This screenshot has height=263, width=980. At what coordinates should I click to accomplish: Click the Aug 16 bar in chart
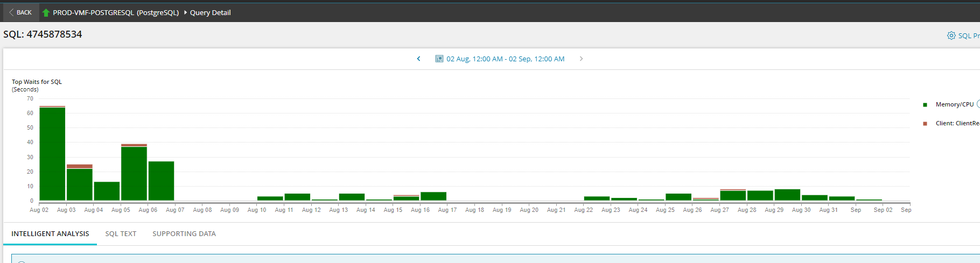(433, 196)
